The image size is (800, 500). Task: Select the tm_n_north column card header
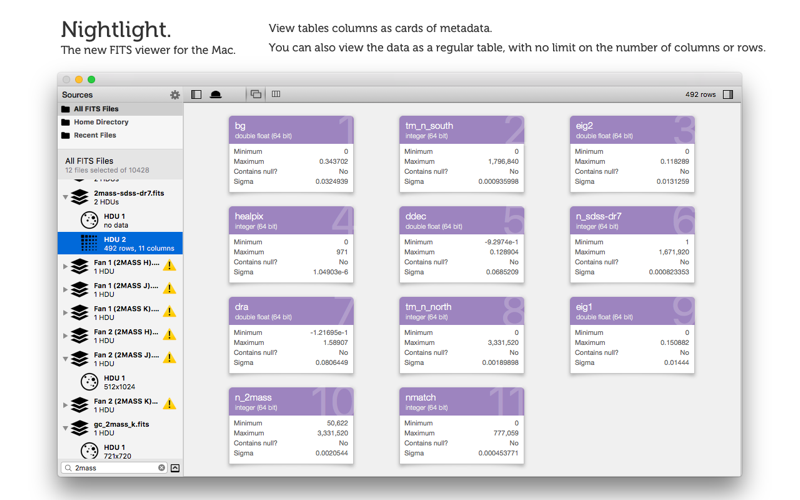tap(462, 311)
